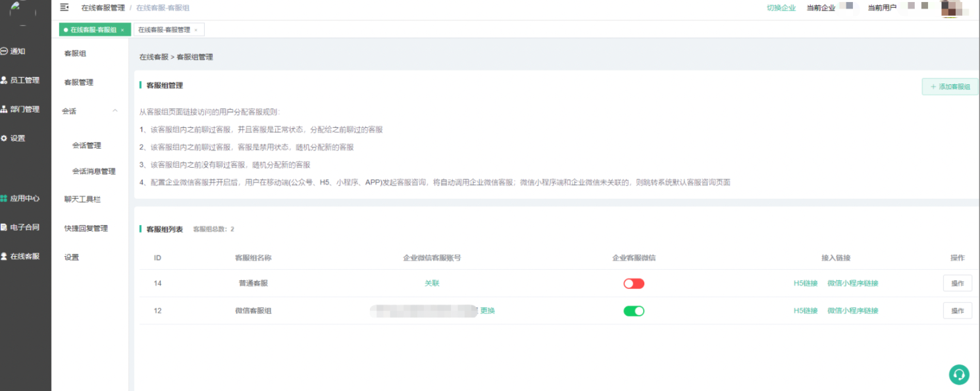Click 切换企业 in the top bar
980x391 pixels.
pos(781,8)
